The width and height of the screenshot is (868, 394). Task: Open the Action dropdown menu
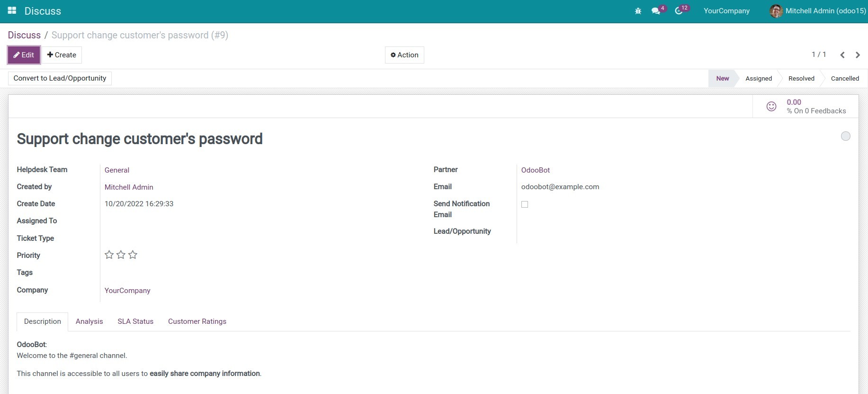[x=404, y=55]
